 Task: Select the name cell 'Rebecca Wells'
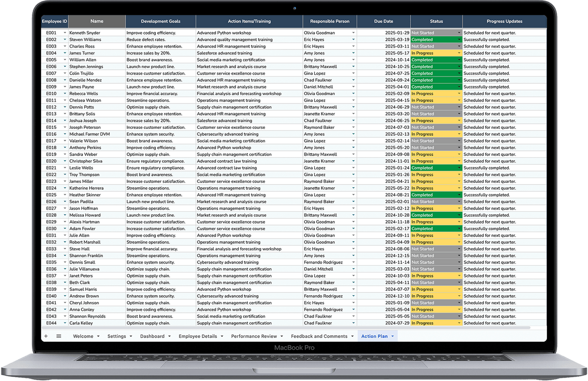click(x=97, y=94)
